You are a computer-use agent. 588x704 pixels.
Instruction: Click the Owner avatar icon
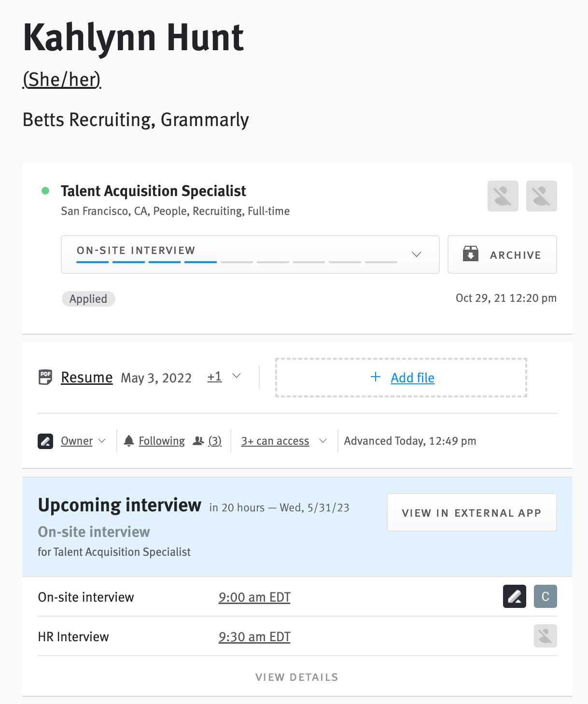[45, 441]
